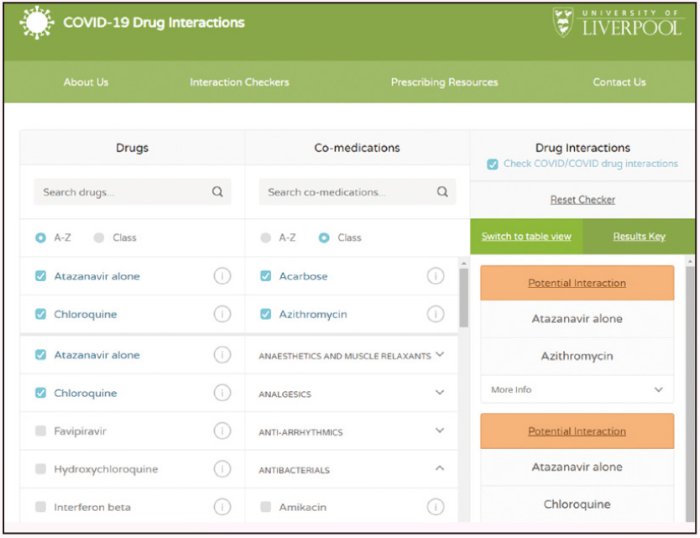The image size is (700, 538).
Task: Open info icon for Acarbose
Action: pos(436,276)
